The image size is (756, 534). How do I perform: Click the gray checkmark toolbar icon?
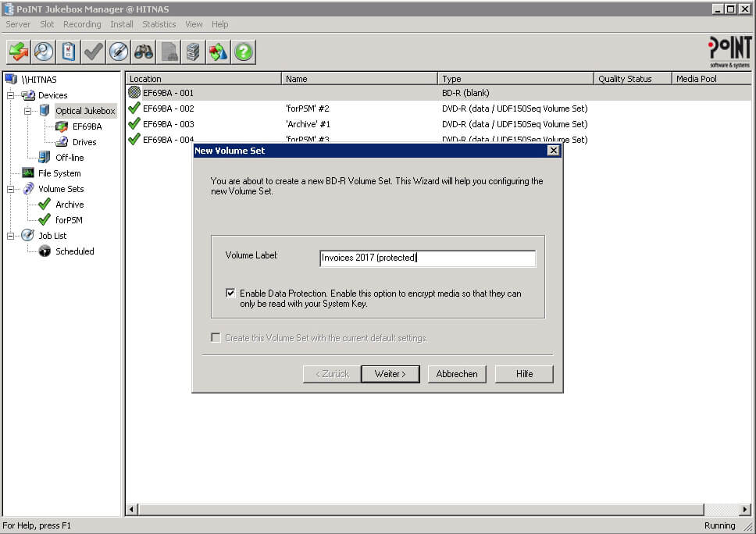[x=94, y=52]
